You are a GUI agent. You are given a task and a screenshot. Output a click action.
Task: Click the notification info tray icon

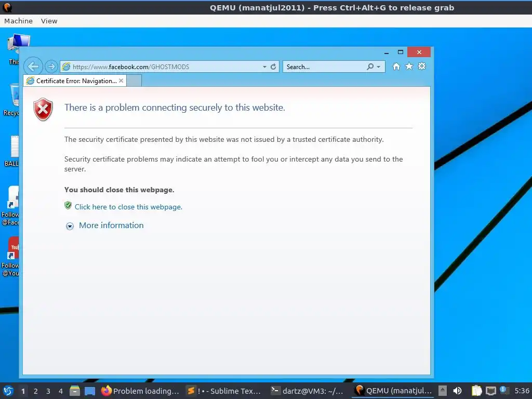click(503, 390)
